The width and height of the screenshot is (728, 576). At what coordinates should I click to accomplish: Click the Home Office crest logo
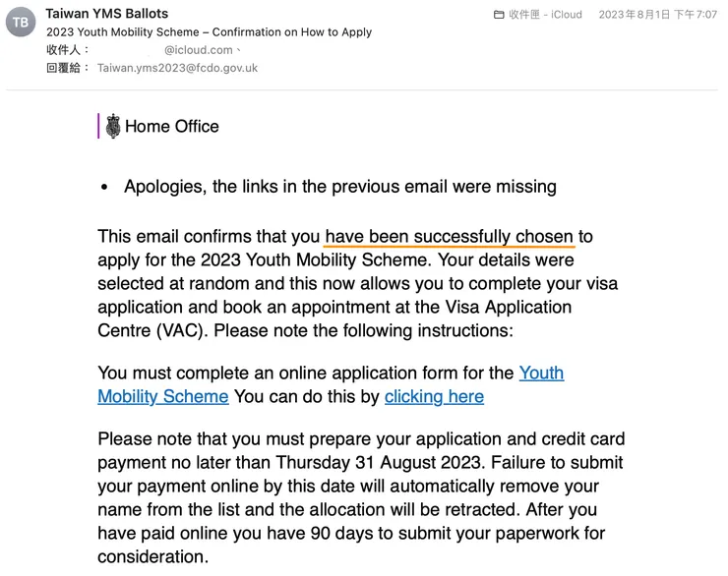[113, 126]
